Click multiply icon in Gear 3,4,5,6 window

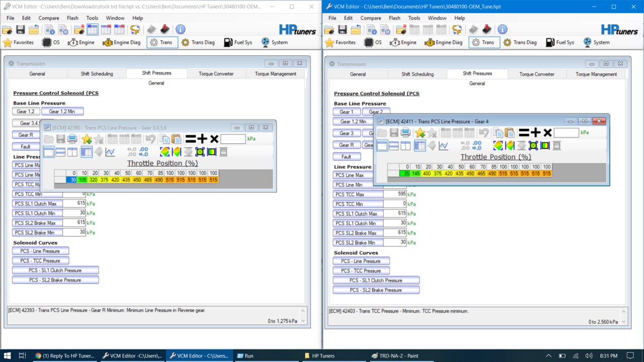pos(214,139)
